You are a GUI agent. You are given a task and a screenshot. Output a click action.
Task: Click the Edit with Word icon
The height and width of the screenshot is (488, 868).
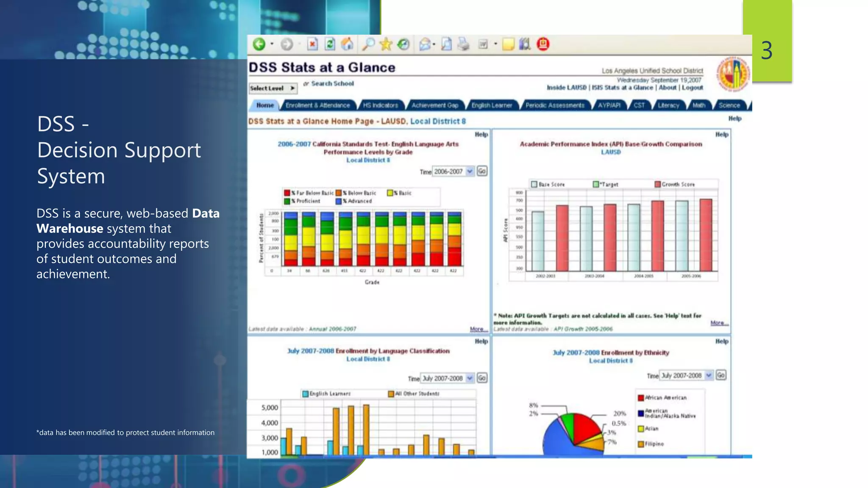(483, 44)
